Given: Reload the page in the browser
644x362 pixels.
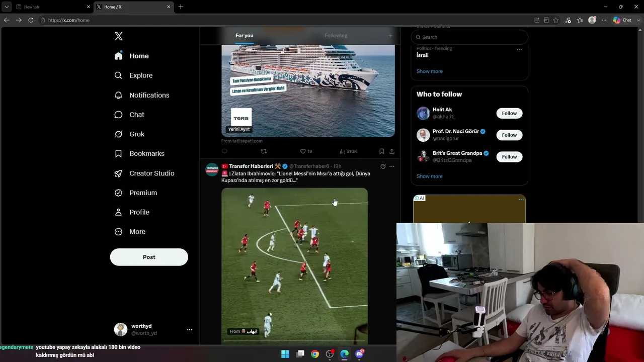Looking at the screenshot, I should coord(31,20).
